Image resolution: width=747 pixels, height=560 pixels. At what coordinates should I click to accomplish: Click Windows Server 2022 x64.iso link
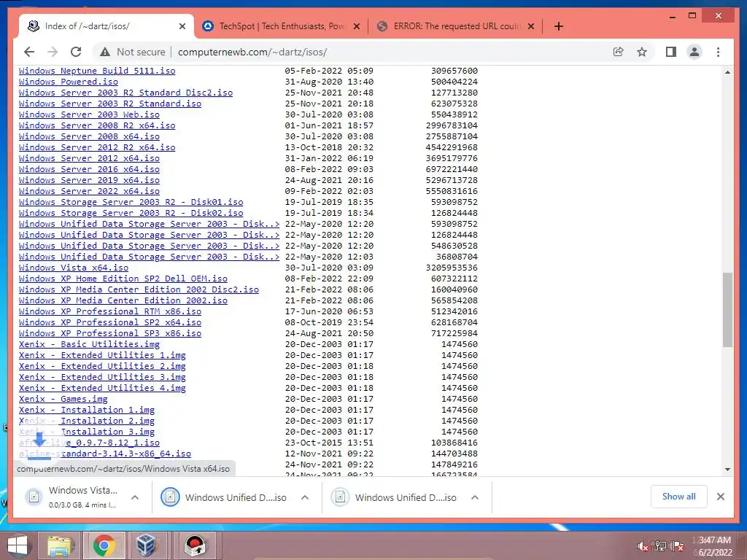tap(89, 192)
